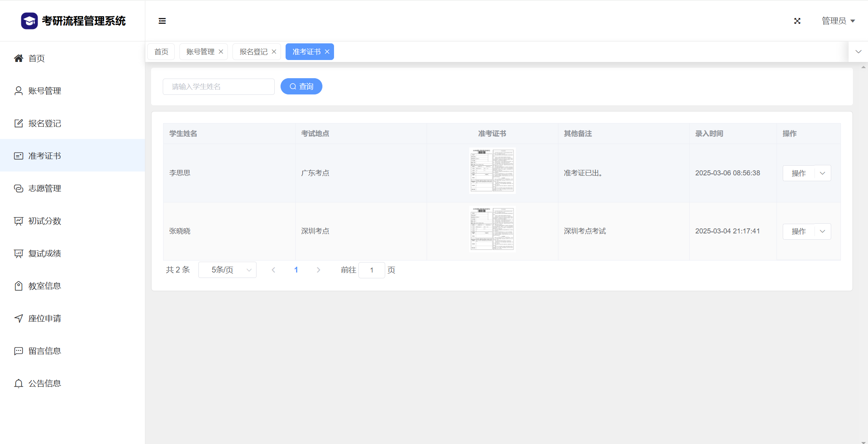Image resolution: width=868 pixels, height=444 pixels.
Task: Expand the 管理员 user dropdown
Action: point(838,21)
